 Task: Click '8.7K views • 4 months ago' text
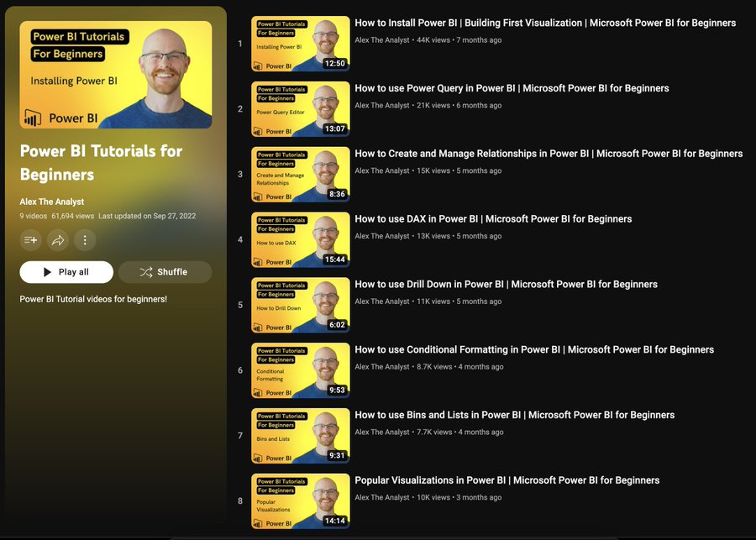(x=460, y=366)
